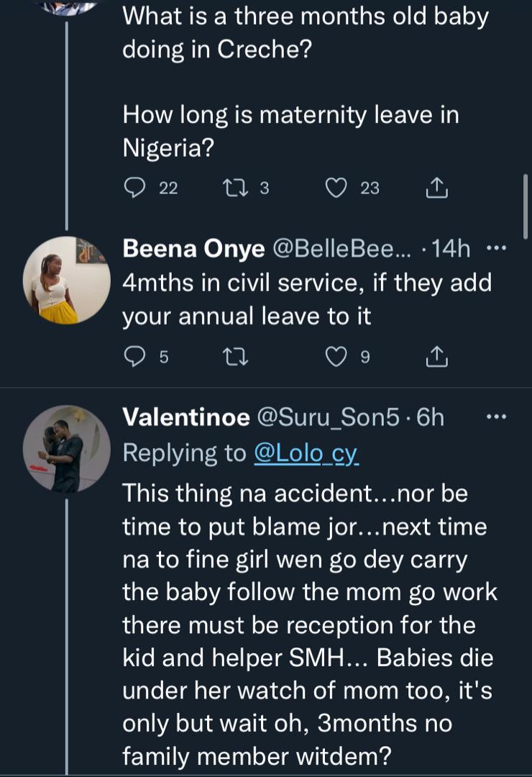Reply to Beena Onye's tweet
Viewport: 532px width, 777px height.
[134, 356]
